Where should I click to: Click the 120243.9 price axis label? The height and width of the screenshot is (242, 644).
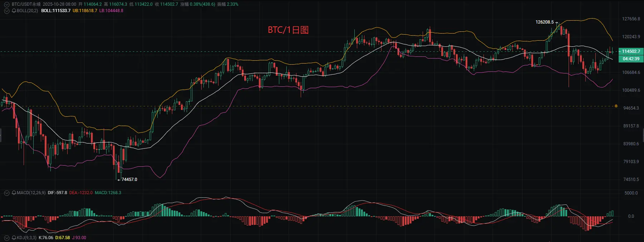(x=631, y=37)
